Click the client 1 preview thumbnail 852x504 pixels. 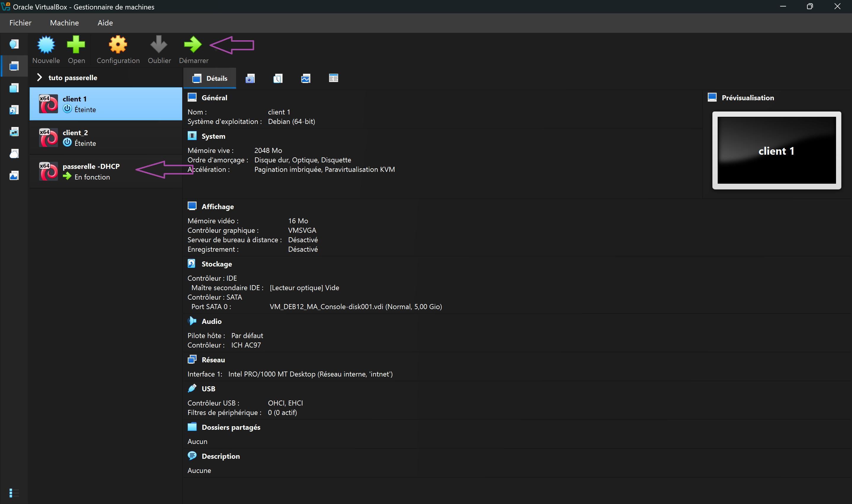pyautogui.click(x=776, y=151)
